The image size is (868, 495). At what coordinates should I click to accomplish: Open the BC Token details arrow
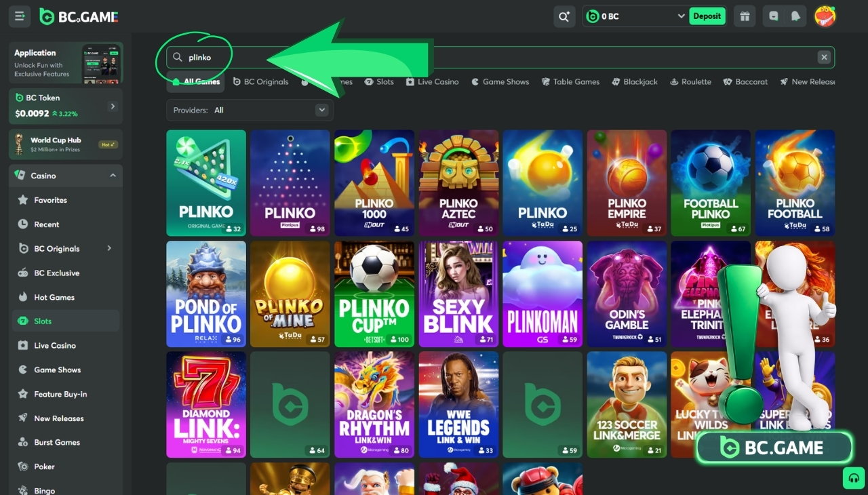(x=113, y=106)
